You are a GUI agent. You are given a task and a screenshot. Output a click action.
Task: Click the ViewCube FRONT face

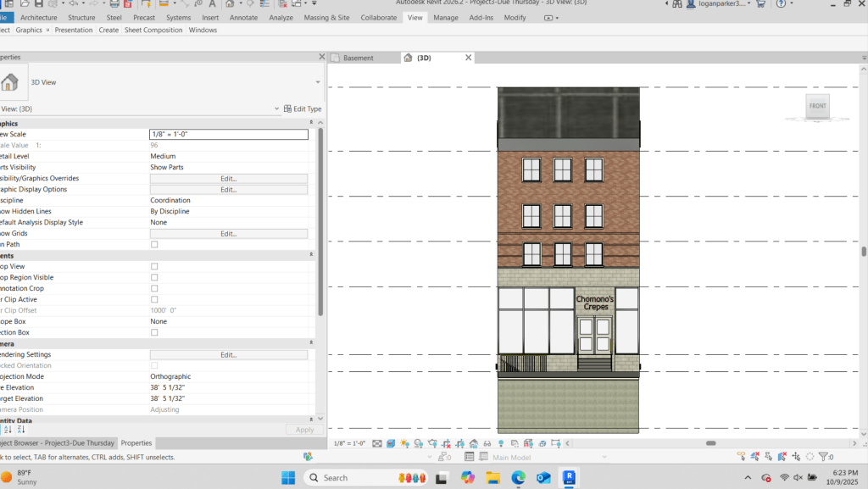pos(817,106)
